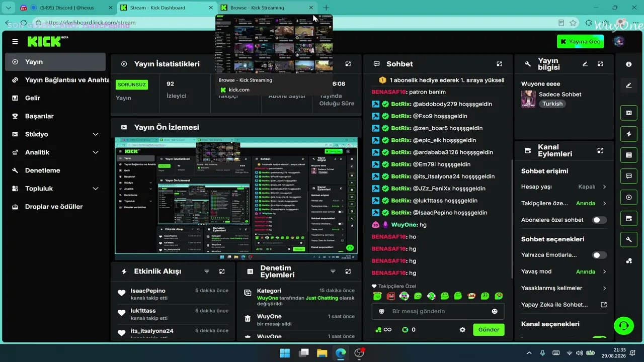Viewport: 644px width, 362px height.
Task: Open the Takipçilere özel Anında setting
Action: click(563, 204)
